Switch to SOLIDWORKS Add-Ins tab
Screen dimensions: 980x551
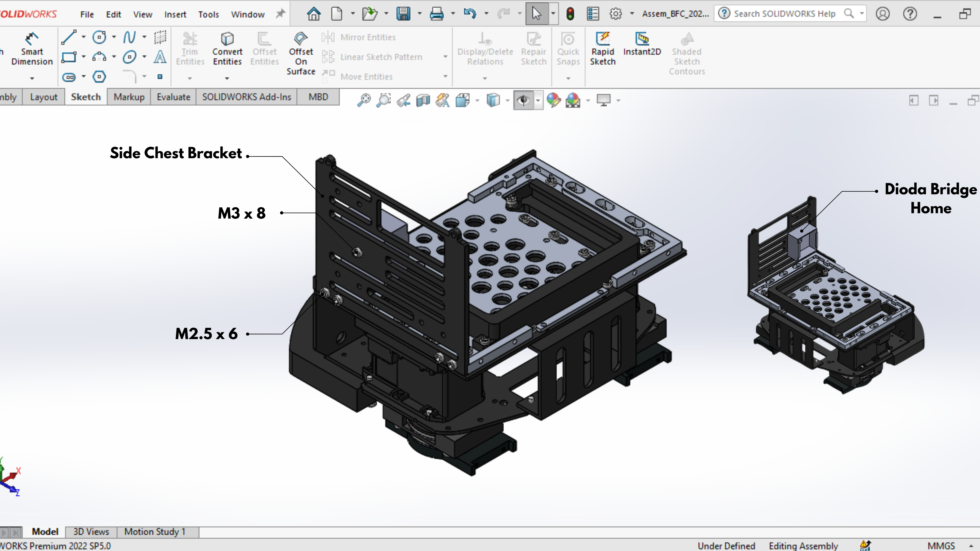pyautogui.click(x=246, y=97)
